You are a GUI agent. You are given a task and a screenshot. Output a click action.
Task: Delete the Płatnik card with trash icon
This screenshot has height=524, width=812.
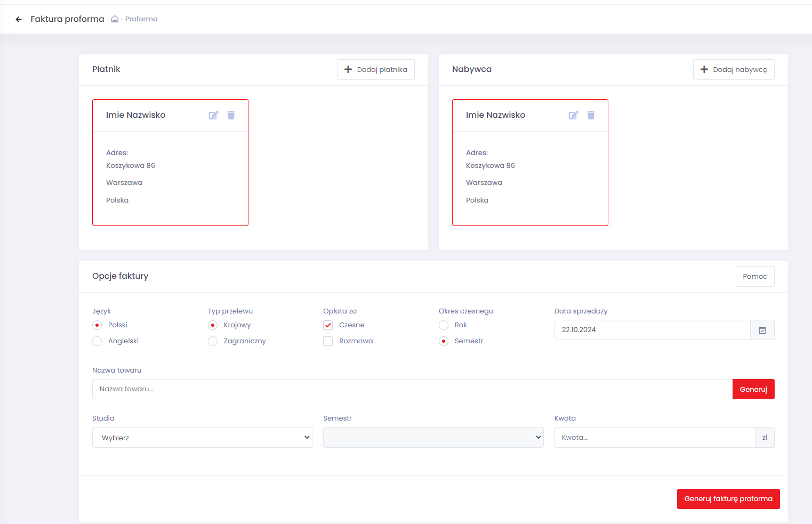[231, 115]
